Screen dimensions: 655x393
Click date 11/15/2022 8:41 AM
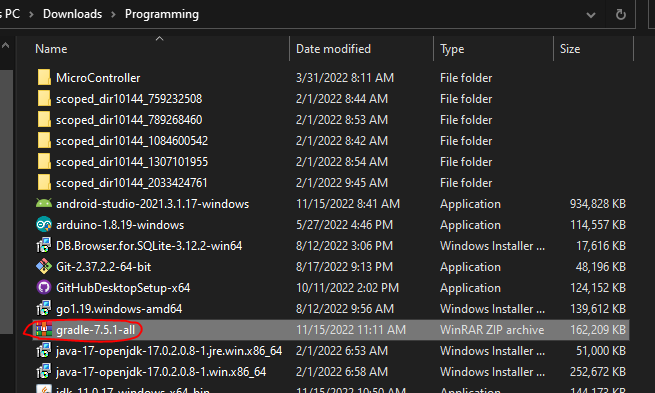point(348,204)
